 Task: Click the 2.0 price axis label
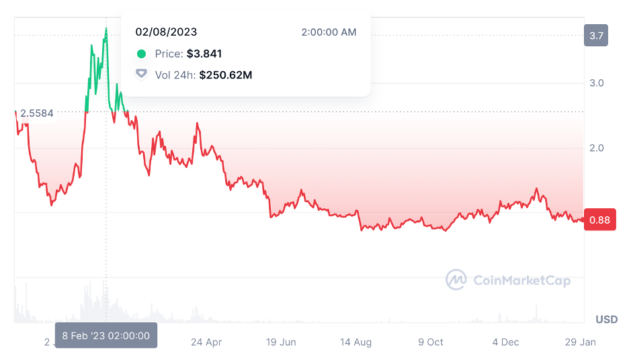coord(597,148)
